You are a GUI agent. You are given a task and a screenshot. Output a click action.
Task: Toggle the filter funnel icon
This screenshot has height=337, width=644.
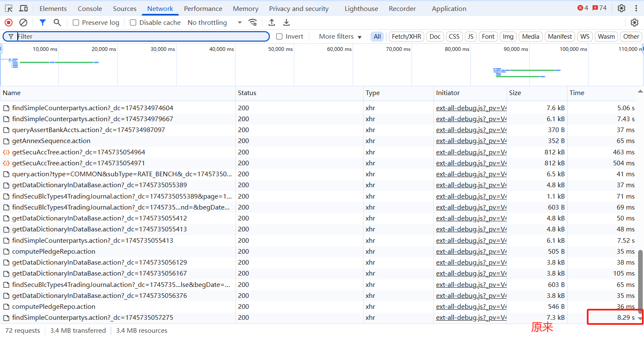42,22
